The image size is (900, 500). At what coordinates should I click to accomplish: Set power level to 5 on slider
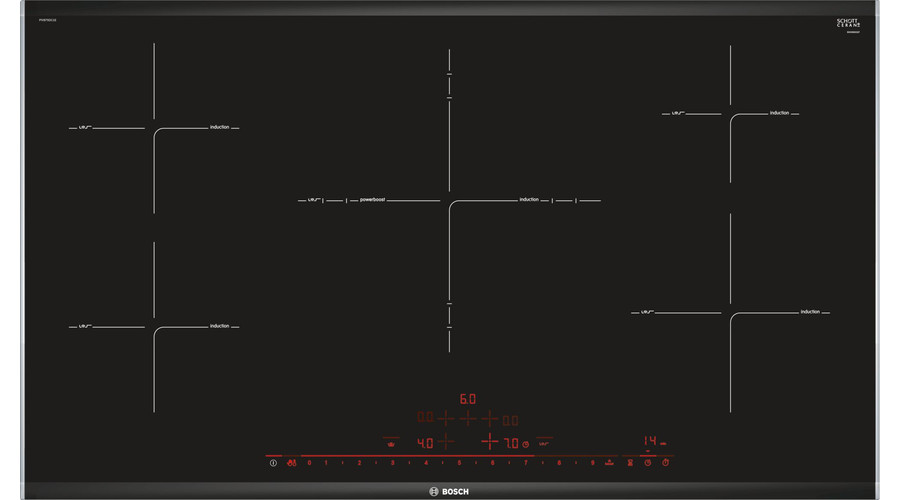[459, 463]
